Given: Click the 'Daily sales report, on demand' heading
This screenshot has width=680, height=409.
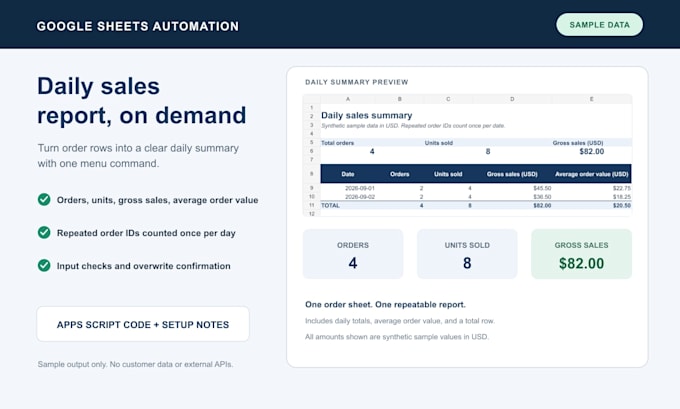Looking at the screenshot, I should [141, 101].
